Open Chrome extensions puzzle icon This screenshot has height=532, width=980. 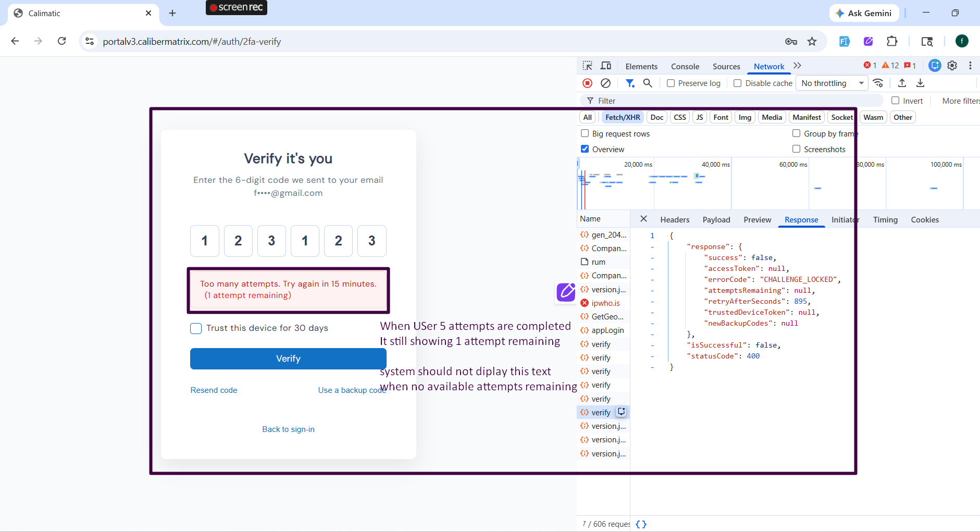tap(892, 41)
